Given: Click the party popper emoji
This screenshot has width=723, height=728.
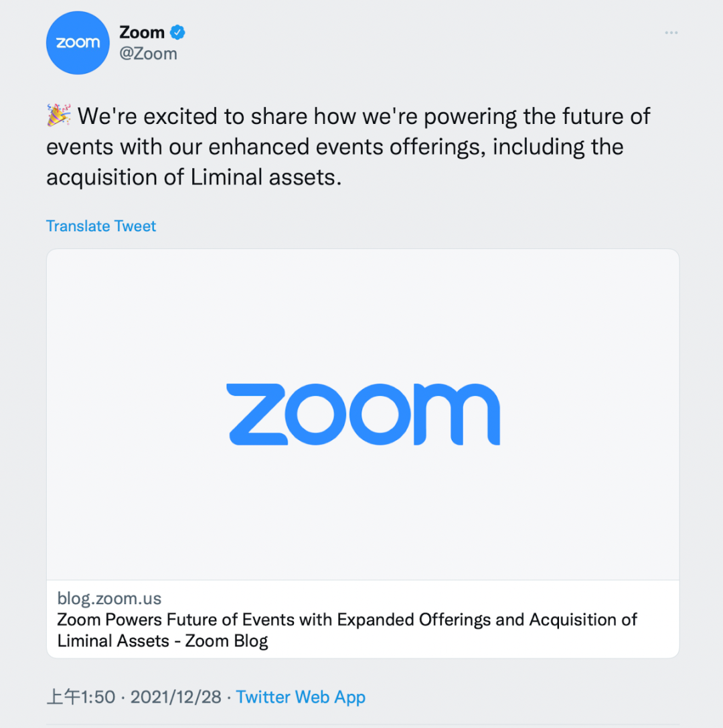Looking at the screenshot, I should click(x=59, y=116).
